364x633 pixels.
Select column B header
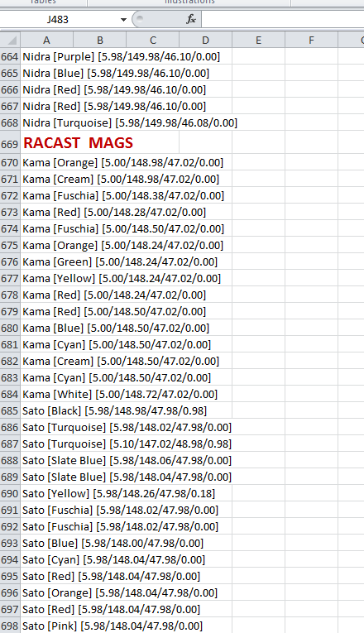[99, 40]
